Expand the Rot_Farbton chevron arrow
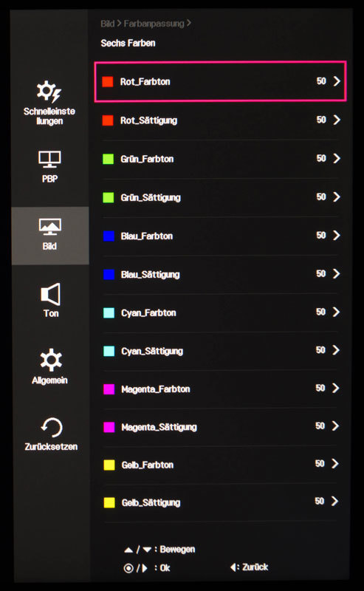Viewport: 364px width, 591px height. coord(337,81)
